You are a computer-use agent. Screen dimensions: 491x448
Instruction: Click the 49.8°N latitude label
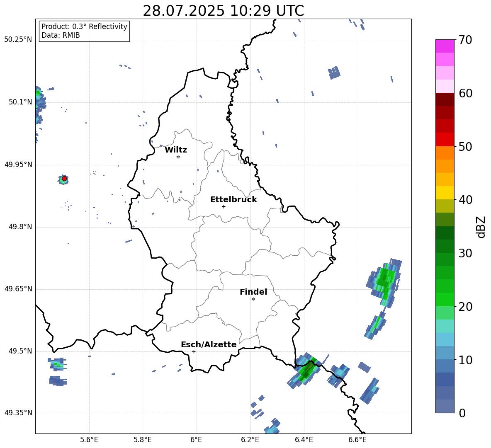[x=20, y=227]
